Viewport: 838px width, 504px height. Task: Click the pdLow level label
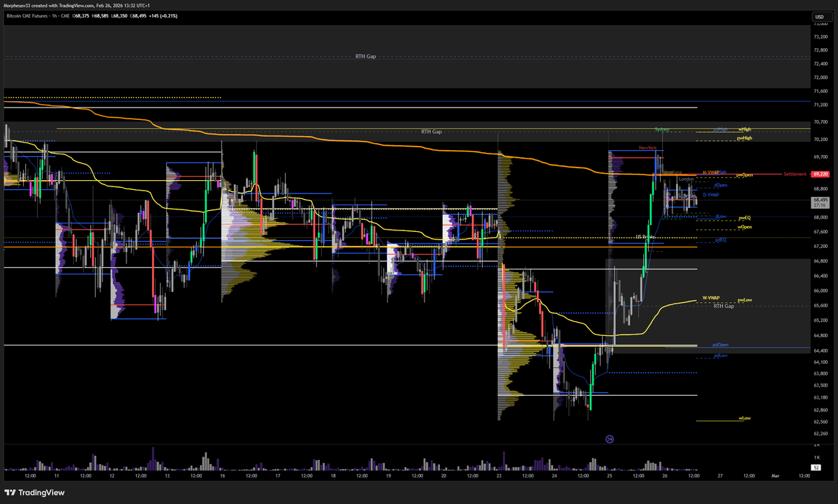click(721, 355)
